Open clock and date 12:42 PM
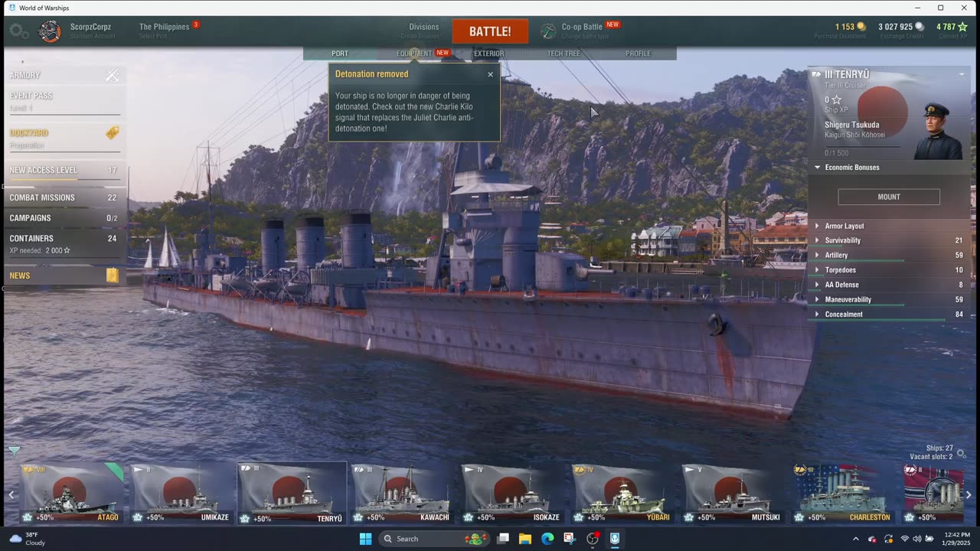 pyautogui.click(x=957, y=539)
